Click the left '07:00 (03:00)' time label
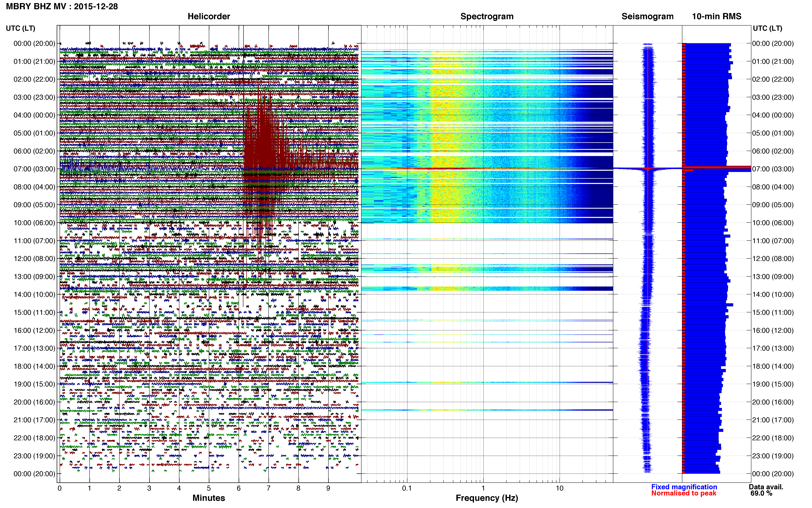The height and width of the screenshot is (508, 812). click(x=34, y=169)
